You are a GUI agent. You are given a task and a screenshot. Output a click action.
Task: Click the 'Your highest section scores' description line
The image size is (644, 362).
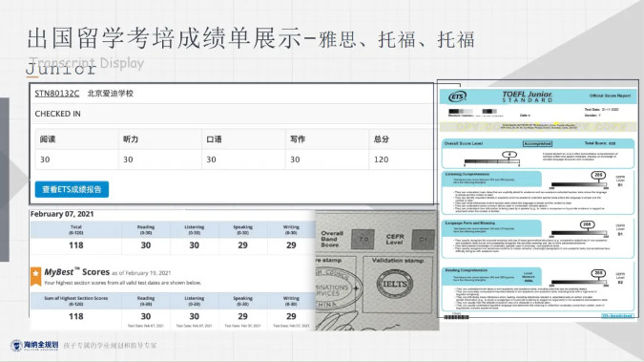(x=122, y=283)
